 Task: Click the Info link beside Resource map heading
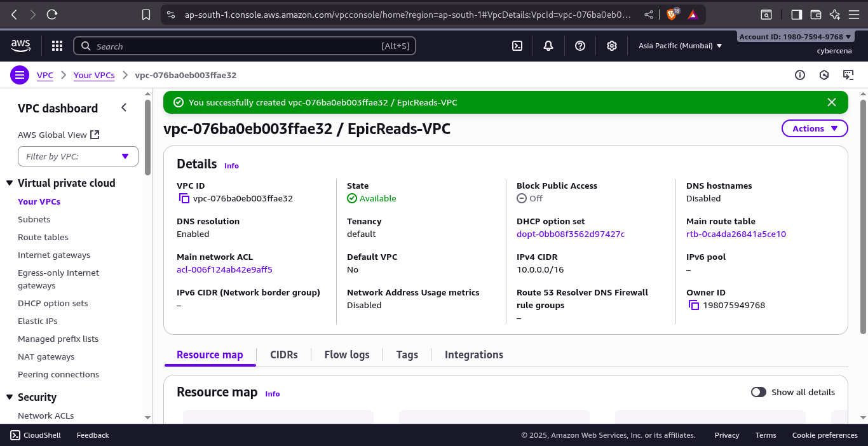273,394
